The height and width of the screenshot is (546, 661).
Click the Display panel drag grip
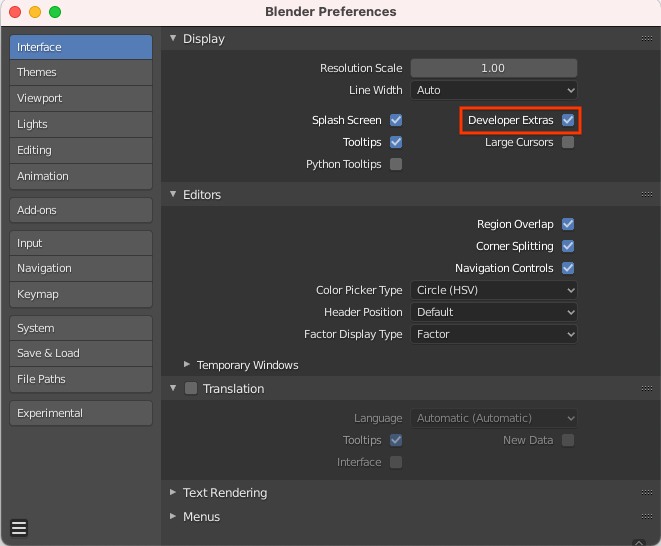(x=647, y=38)
